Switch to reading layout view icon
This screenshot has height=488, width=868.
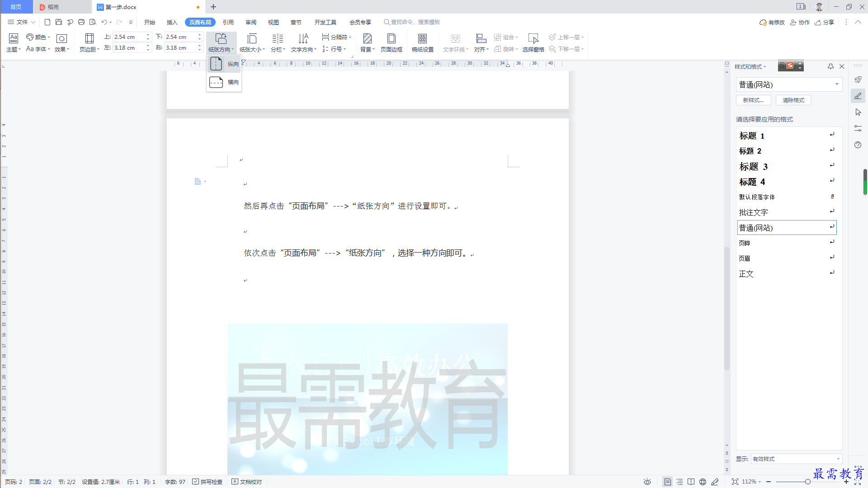[x=691, y=482]
